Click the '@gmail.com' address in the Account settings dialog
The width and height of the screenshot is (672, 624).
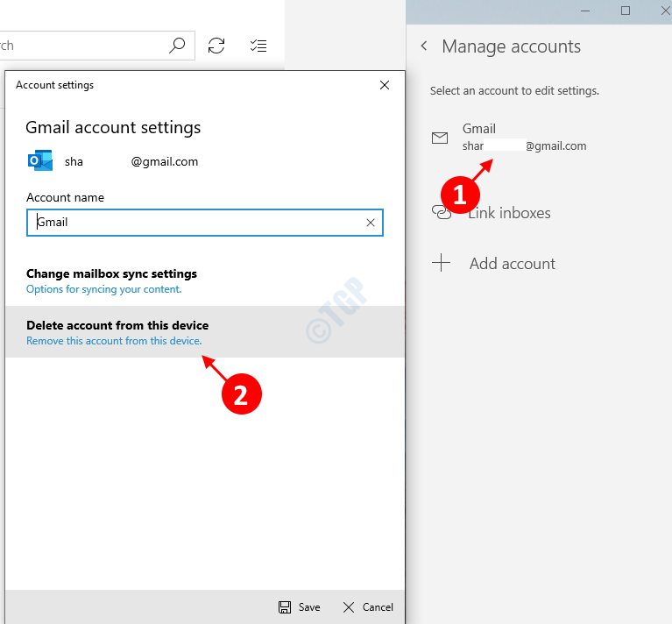165,161
